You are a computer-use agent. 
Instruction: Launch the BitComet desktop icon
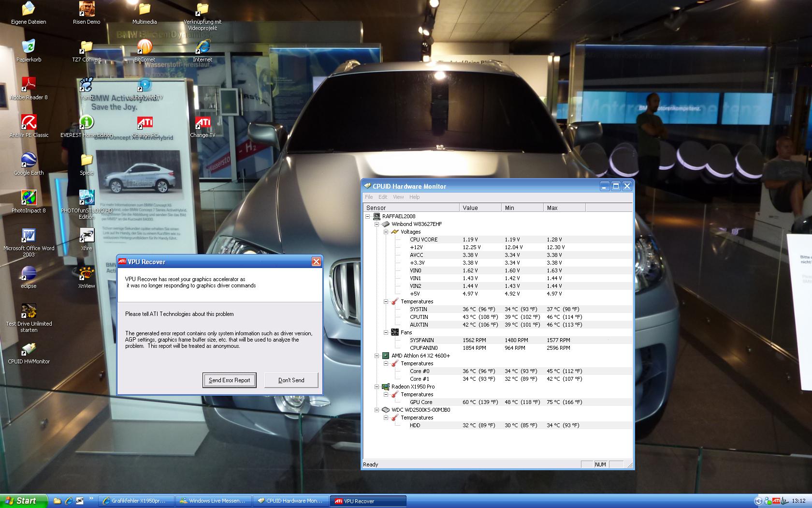click(145, 51)
